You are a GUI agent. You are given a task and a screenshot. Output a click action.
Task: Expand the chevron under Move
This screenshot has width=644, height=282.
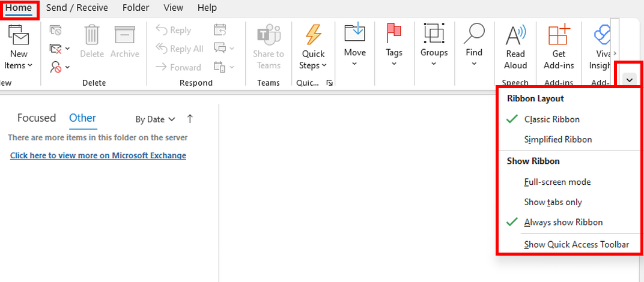tap(355, 64)
